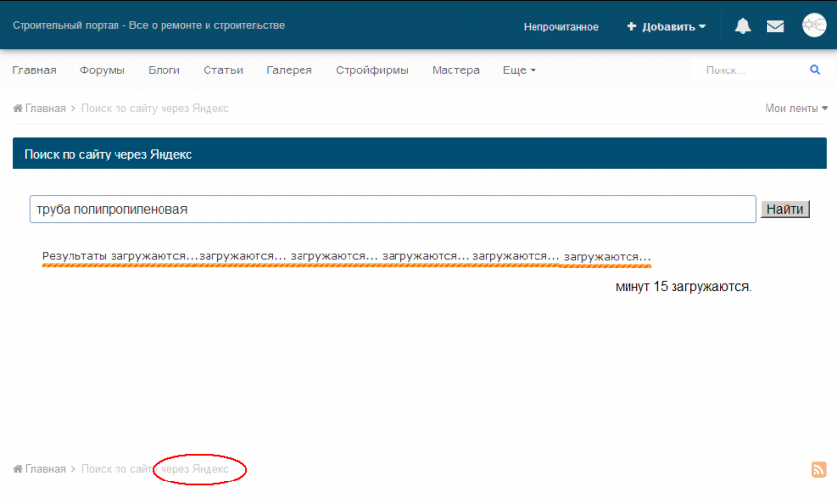Click home icon in top breadcrumb
This screenshot has width=837, height=504.
[x=18, y=109]
